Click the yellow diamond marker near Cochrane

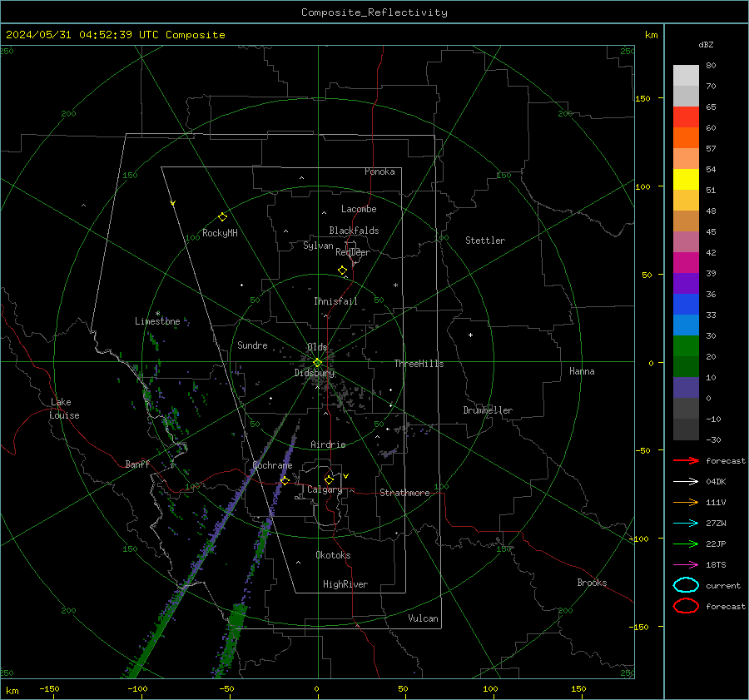[285, 480]
